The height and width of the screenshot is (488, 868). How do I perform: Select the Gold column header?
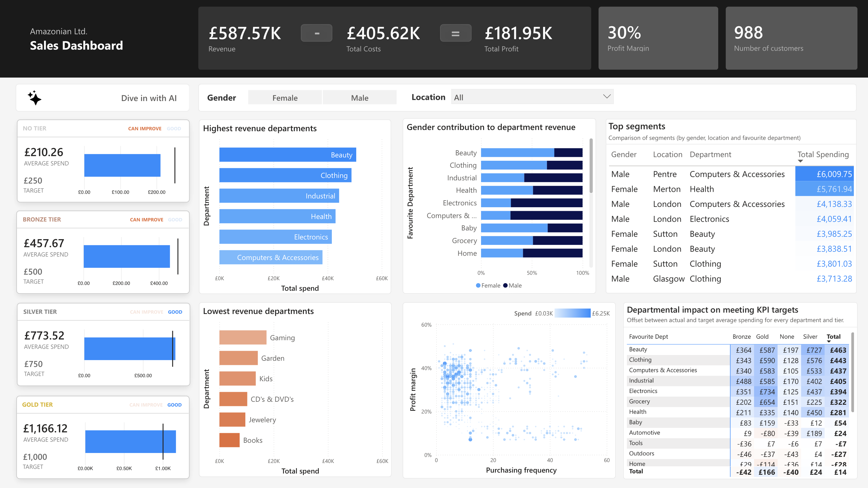(762, 337)
